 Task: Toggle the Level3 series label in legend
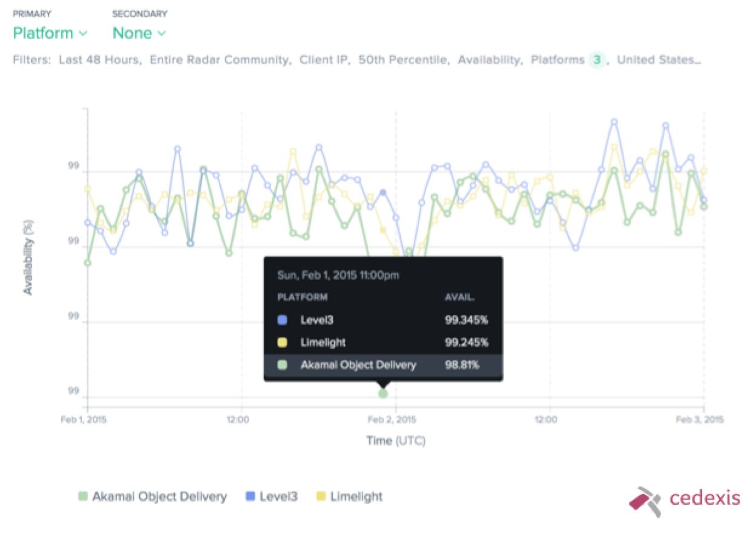tap(279, 497)
